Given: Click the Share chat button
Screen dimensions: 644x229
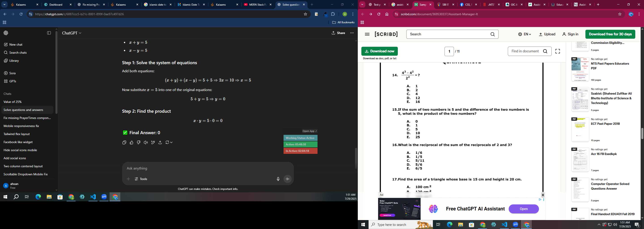Looking at the screenshot, I should point(339,33).
